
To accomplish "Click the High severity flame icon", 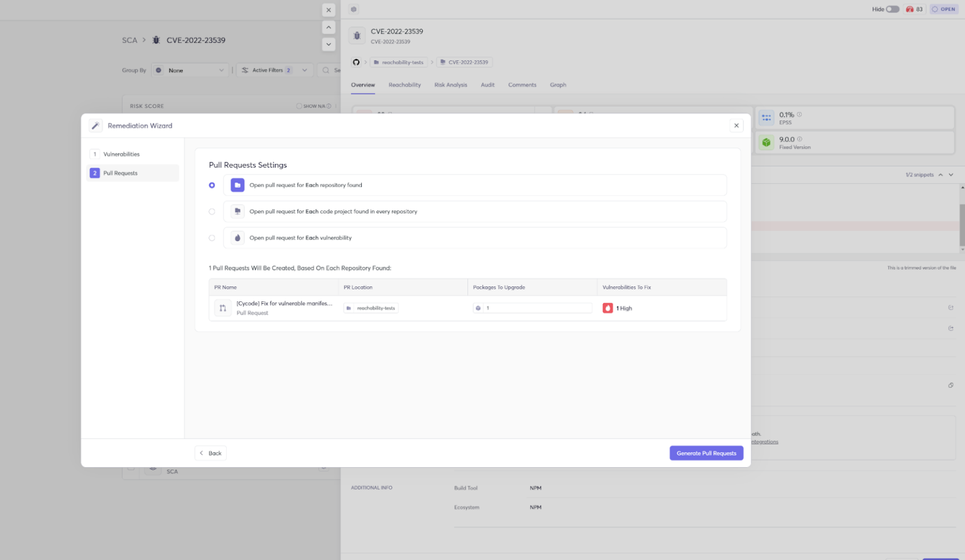I will pyautogui.click(x=608, y=308).
